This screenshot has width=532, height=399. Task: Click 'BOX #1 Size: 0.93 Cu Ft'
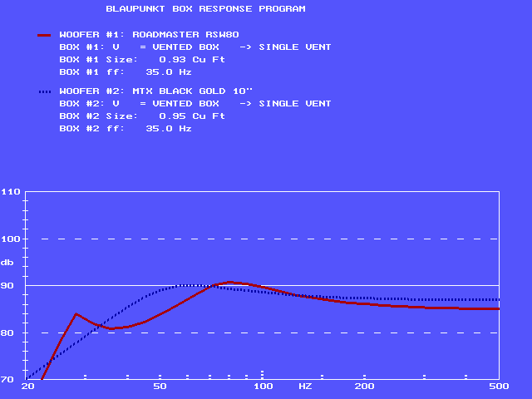coord(142,60)
